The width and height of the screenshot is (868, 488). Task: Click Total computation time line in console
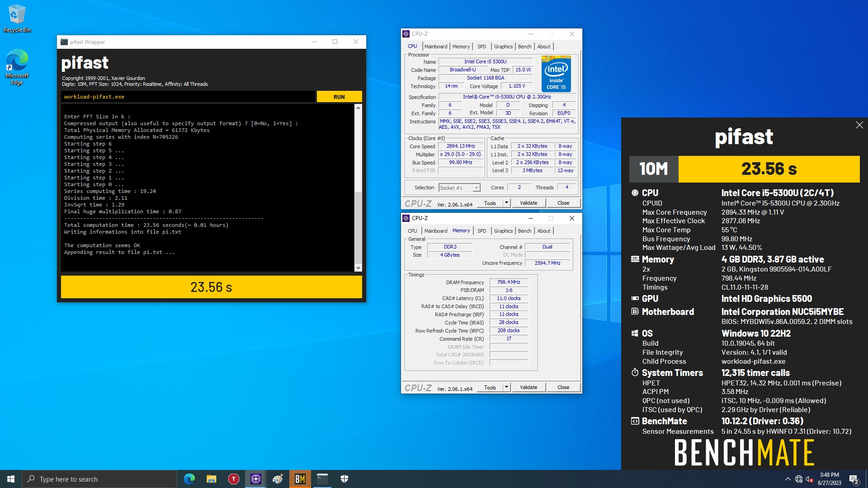[146, 225]
